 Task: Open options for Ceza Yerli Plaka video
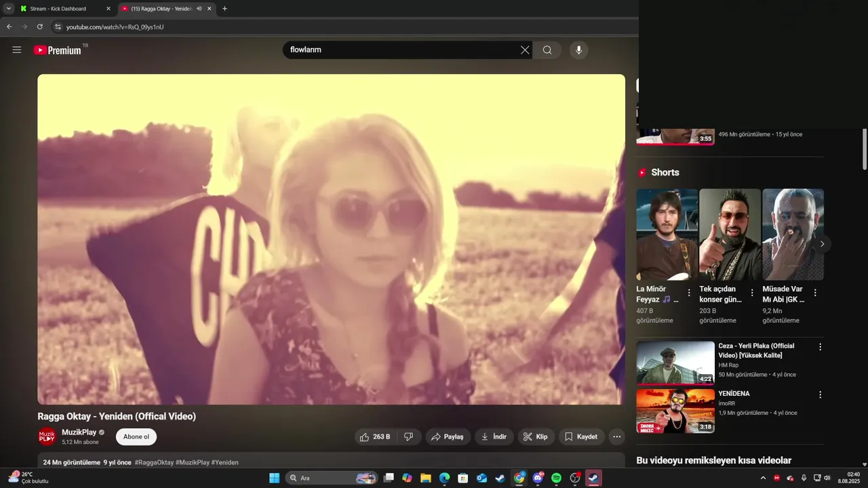[820, 346]
